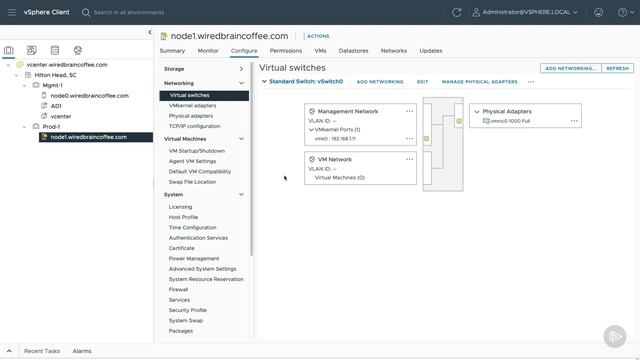This screenshot has width=640, height=360.
Task: Click the search field in header
Action: 129,12
